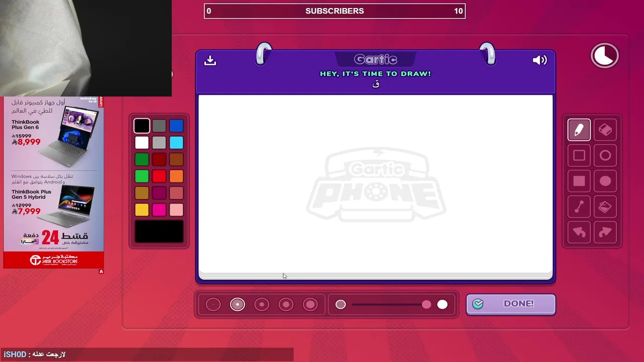644x362 pixels.
Task: Pick the brown color swatch
Action: [x=176, y=159]
